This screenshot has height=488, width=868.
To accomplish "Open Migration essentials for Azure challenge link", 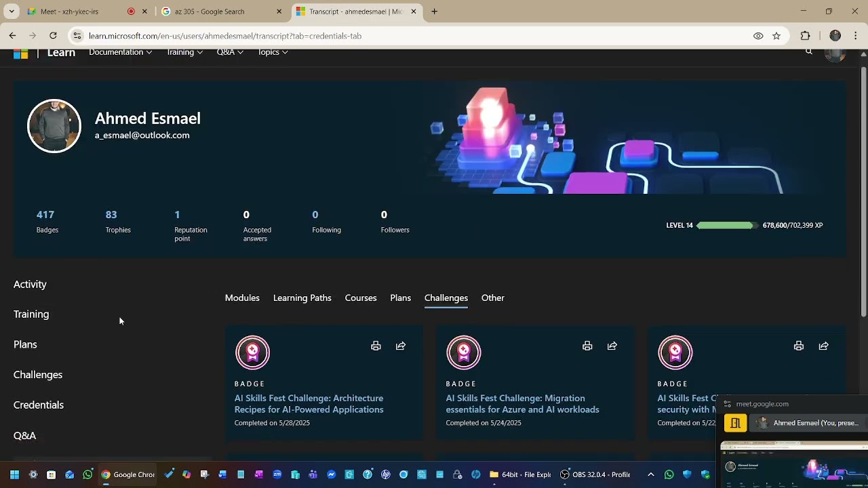I will [x=522, y=403].
